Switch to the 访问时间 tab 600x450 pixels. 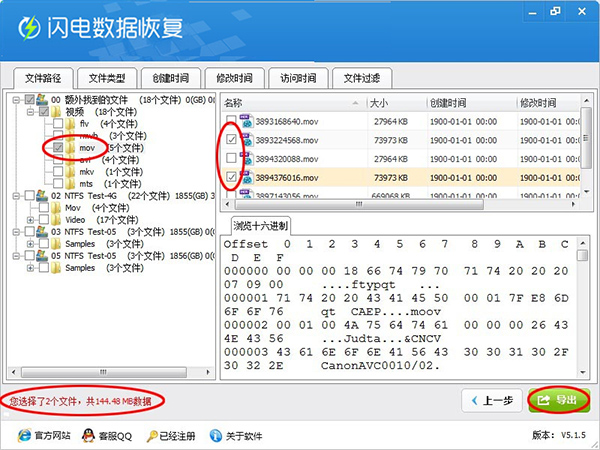click(298, 78)
